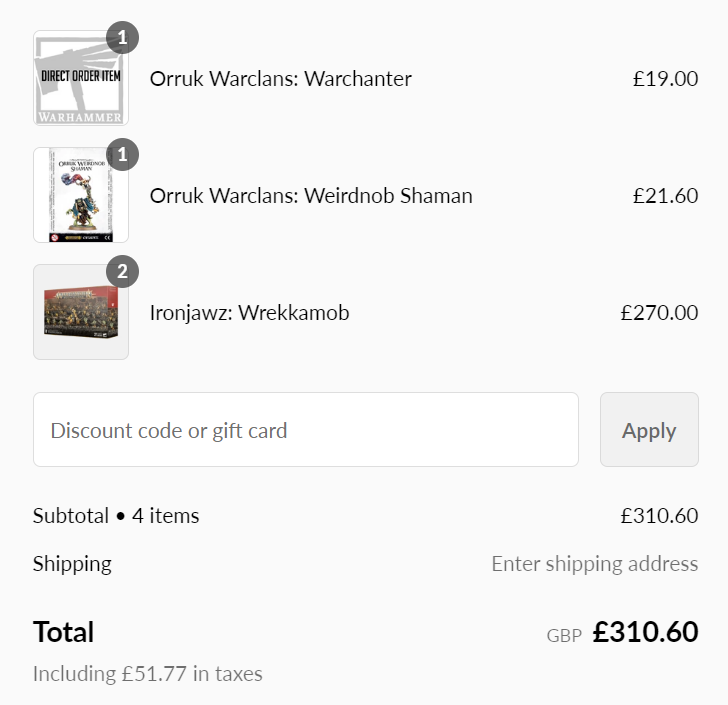The image size is (728, 705).
Task: Click the Shipping label
Action: tap(72, 564)
